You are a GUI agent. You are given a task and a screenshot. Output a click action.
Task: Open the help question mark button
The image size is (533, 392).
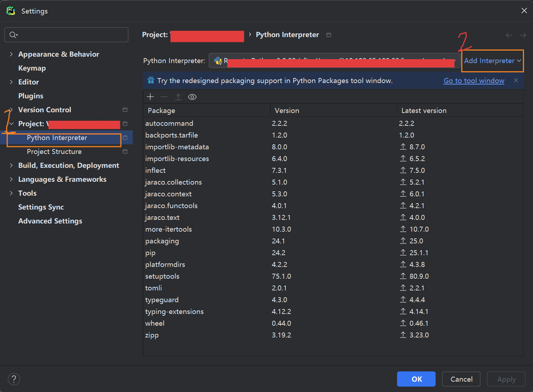14,379
